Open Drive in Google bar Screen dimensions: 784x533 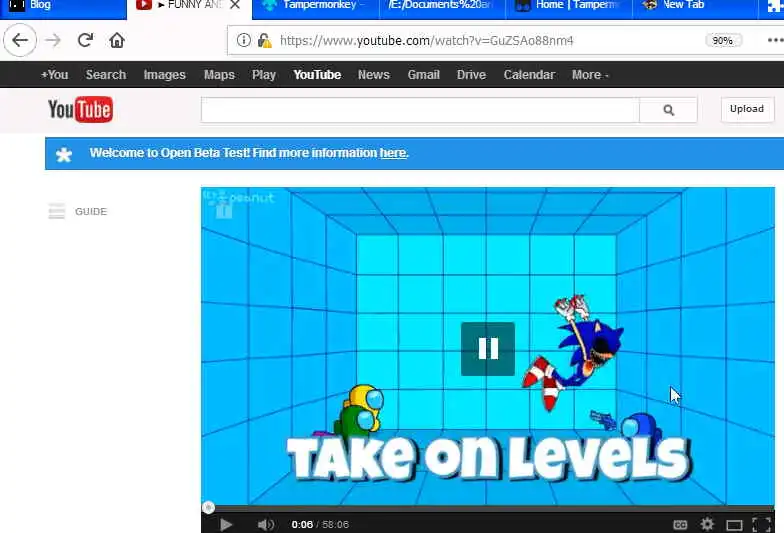tap(471, 75)
